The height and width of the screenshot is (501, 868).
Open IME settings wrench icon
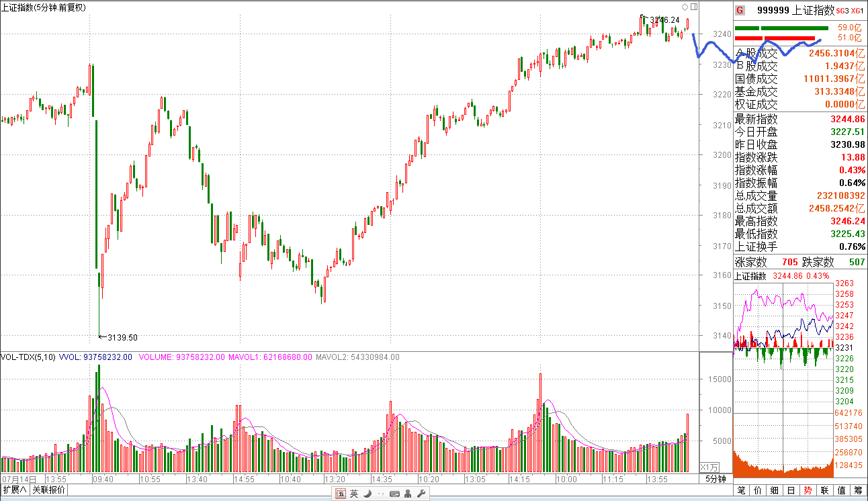421,494
